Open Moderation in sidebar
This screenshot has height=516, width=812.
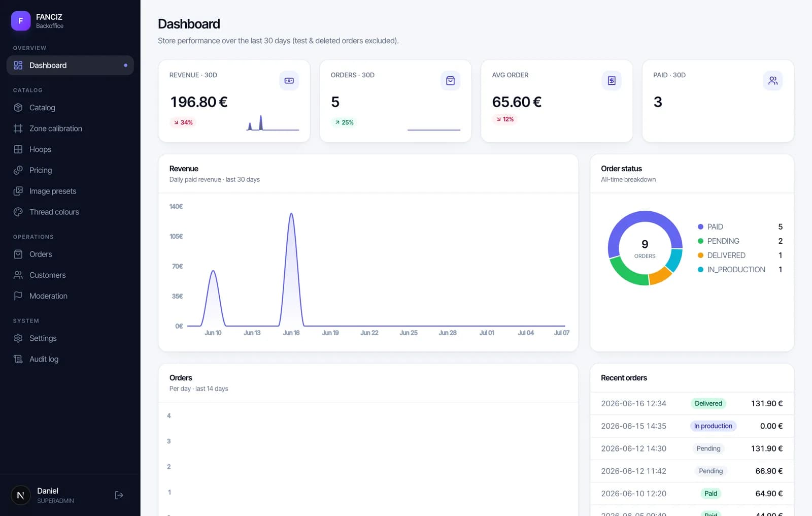tap(70, 296)
